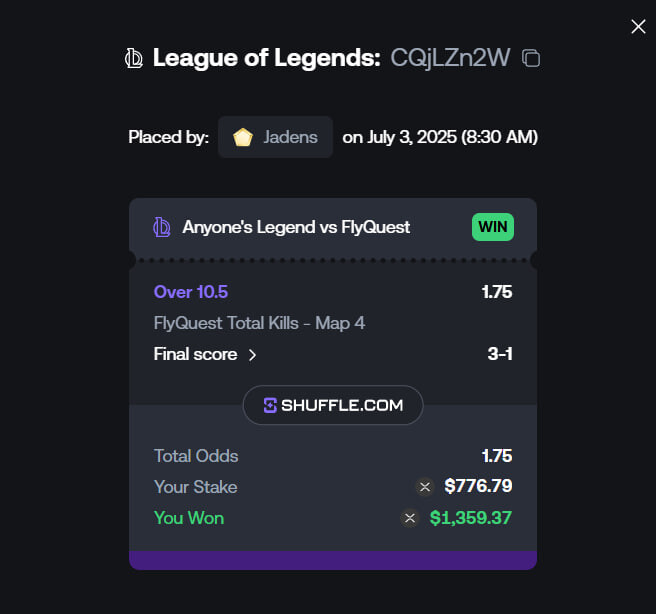Click the currency icon beside stake amount
Image resolution: width=656 pixels, height=614 pixels.
click(x=425, y=487)
